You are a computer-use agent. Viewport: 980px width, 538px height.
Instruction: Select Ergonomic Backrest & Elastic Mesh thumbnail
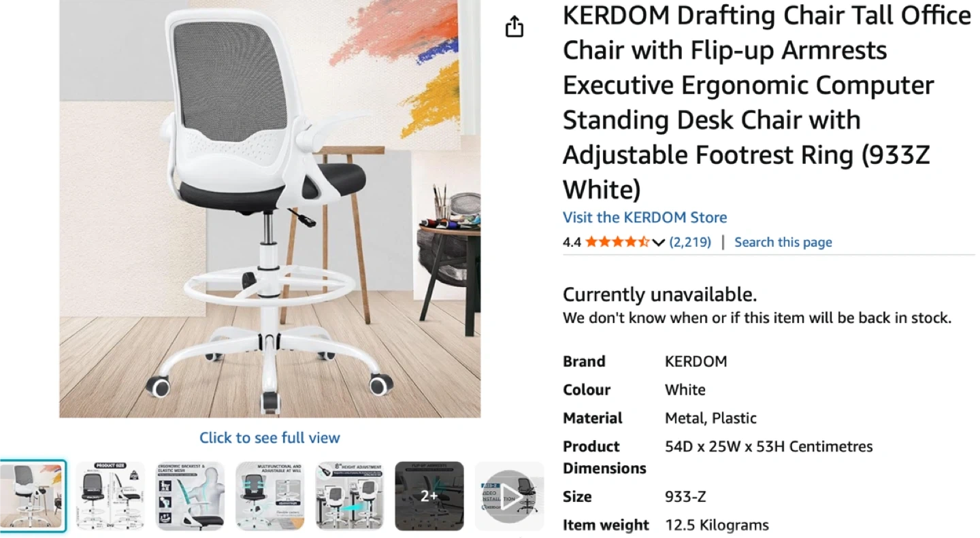coord(190,497)
